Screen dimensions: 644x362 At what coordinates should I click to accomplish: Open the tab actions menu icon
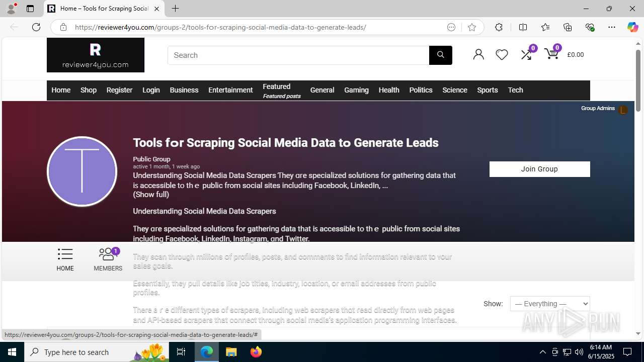30,9
